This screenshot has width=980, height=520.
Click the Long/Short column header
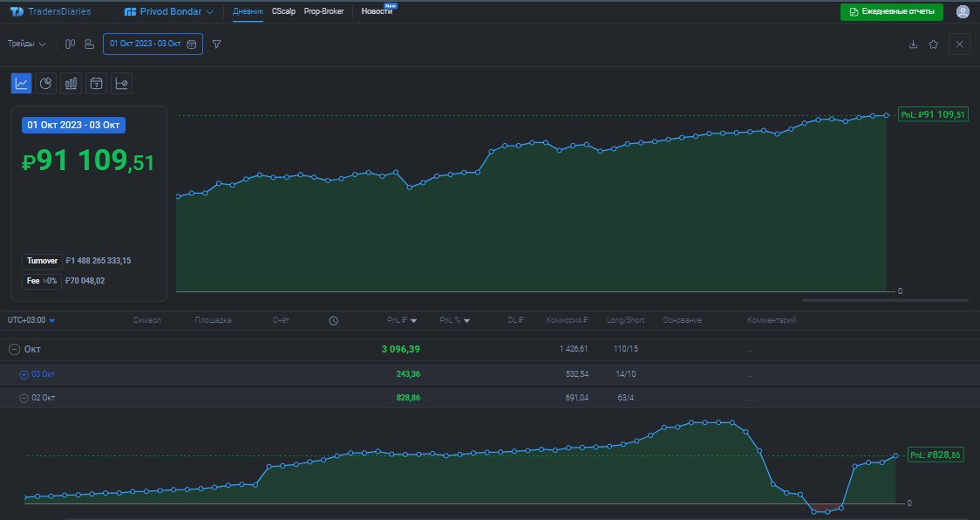pos(626,320)
